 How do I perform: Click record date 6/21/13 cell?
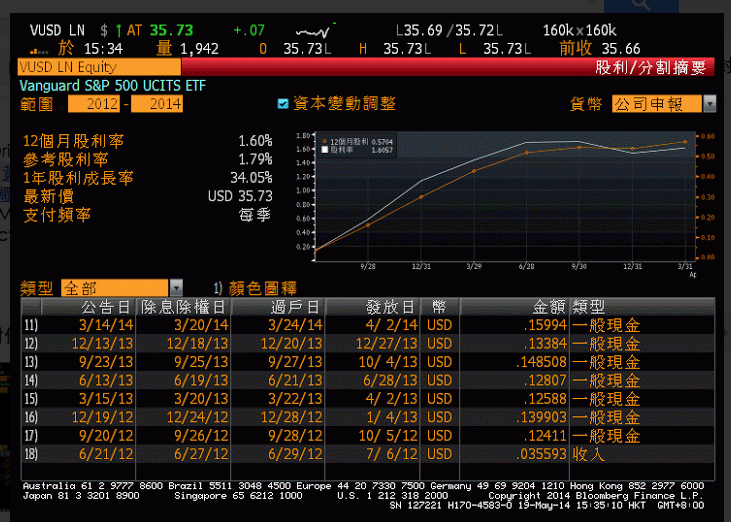[295, 380]
